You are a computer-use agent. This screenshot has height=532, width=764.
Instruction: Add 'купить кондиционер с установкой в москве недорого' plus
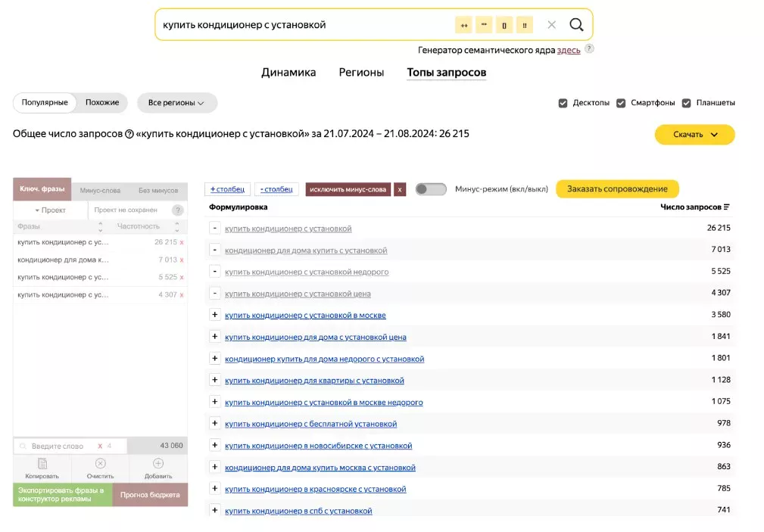(215, 401)
